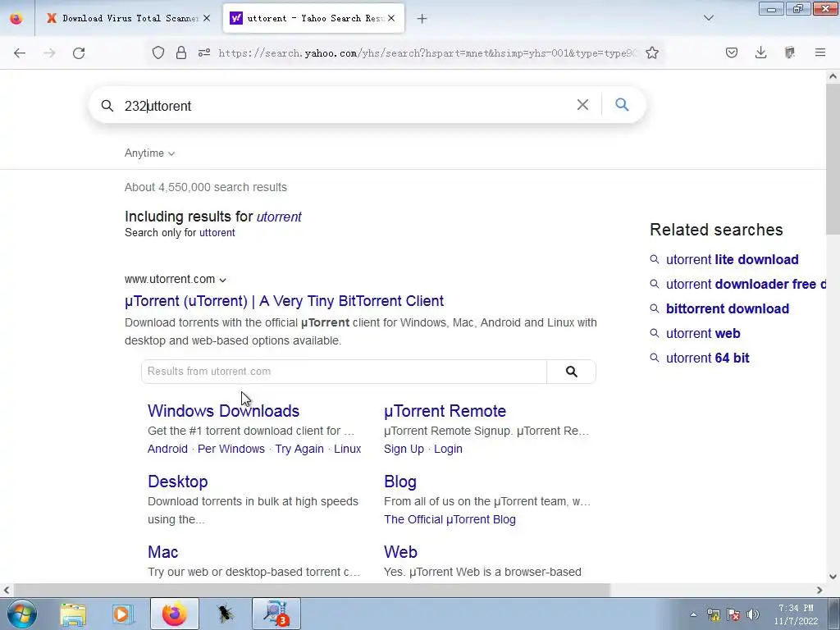Click the vertical scrollbar thumb
840x630 pixels.
833,158
